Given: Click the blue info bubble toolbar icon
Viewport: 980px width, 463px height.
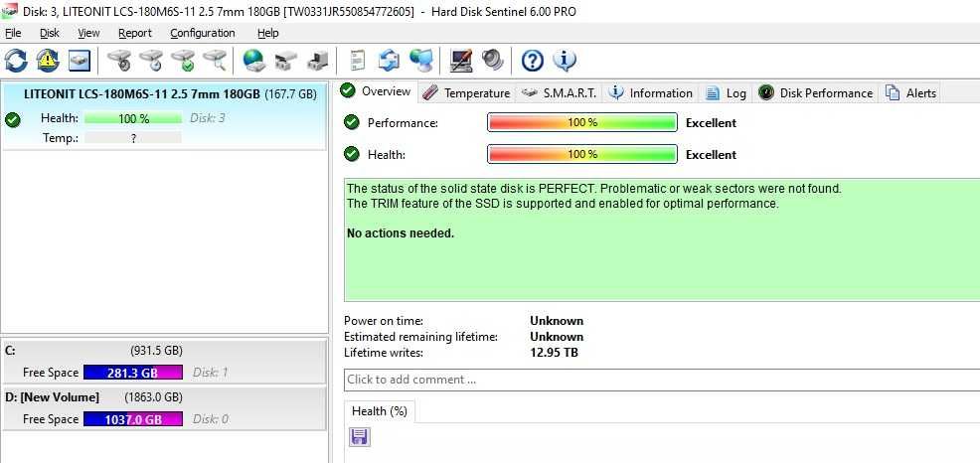Looking at the screenshot, I should coord(565,60).
